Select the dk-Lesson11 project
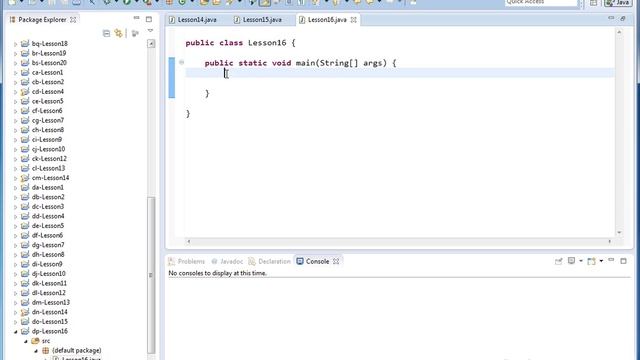 pos(49,283)
